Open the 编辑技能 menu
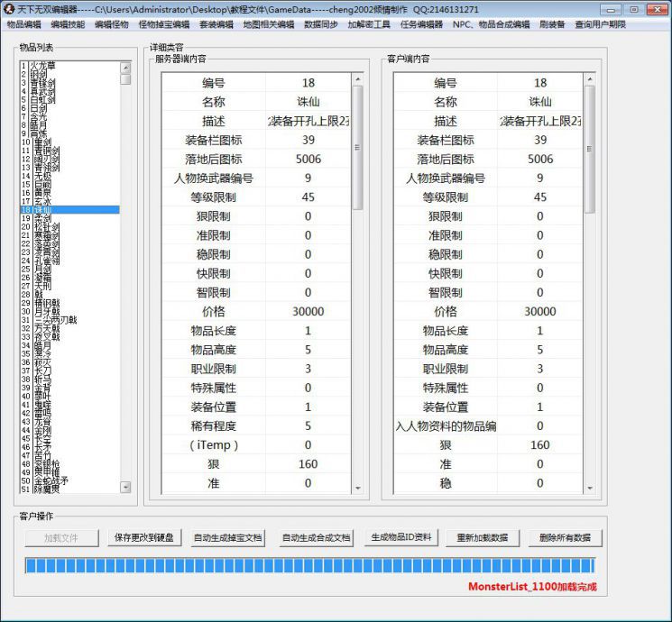Viewport: 672px width, 622px height. 68,24
